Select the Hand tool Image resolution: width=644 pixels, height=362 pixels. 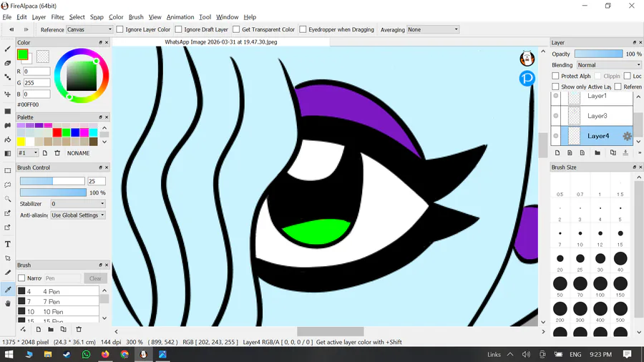[x=7, y=304]
